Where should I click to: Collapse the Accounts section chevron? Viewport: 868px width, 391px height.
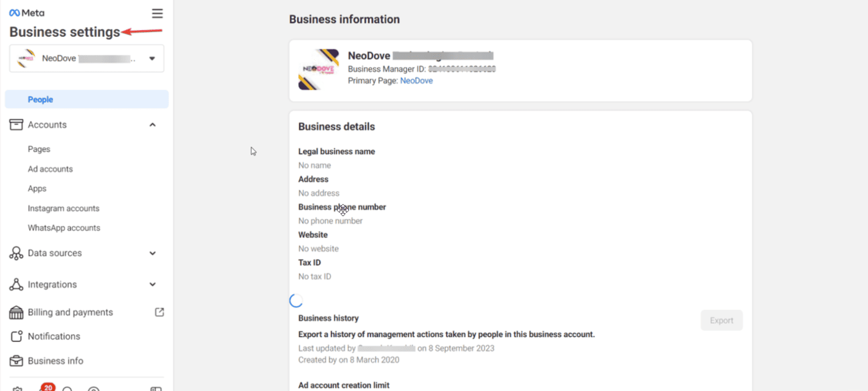tap(153, 125)
